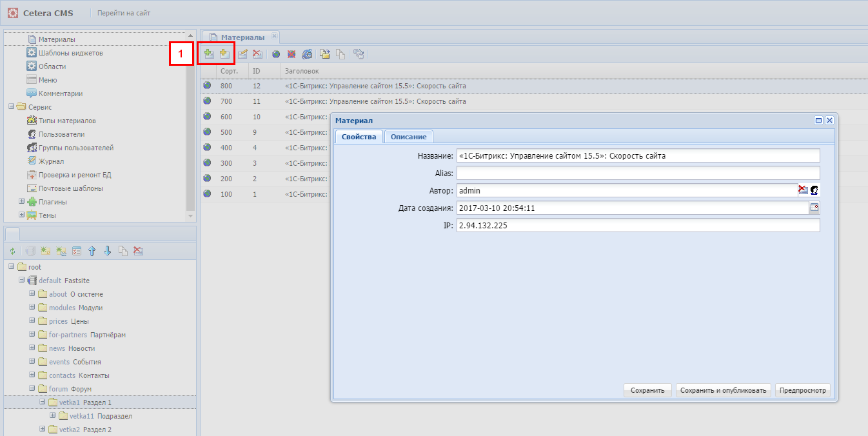Click the greyed-out server icon in tree toolbar
Image resolution: width=868 pixels, height=436 pixels.
point(30,251)
